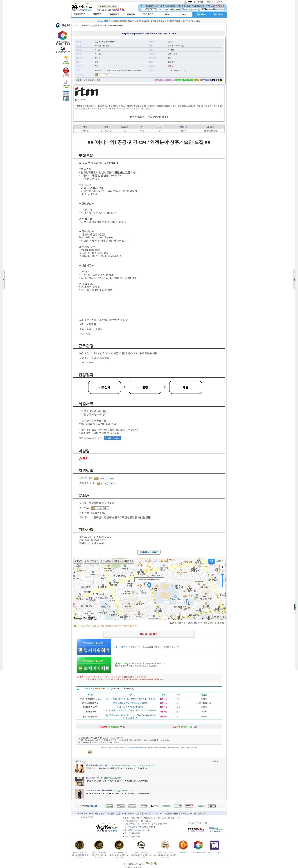
Task: Open company homepage link https://www.itm.co.kr/
Action: click(x=177, y=70)
